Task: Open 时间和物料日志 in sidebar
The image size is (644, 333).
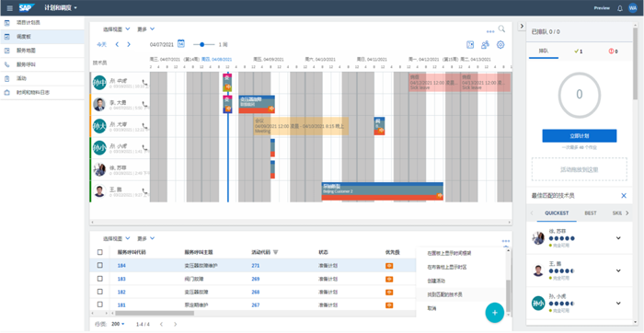Action: point(42,92)
